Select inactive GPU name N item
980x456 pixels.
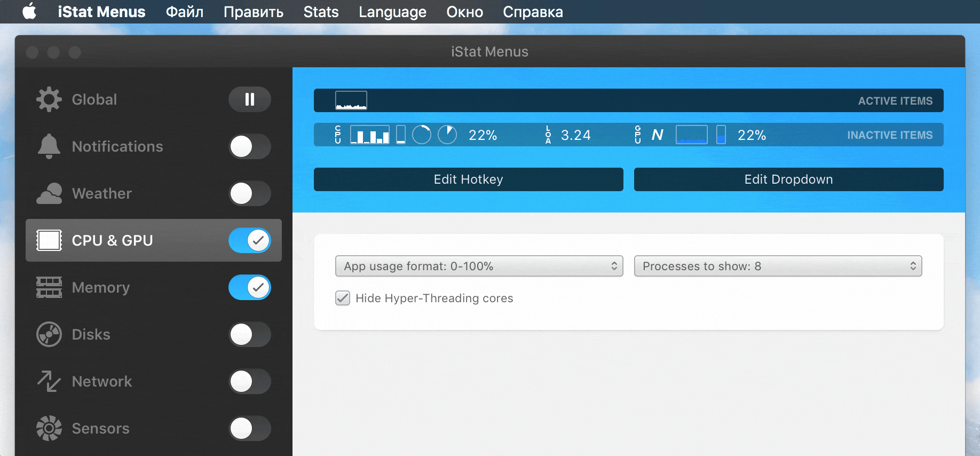[x=658, y=135]
